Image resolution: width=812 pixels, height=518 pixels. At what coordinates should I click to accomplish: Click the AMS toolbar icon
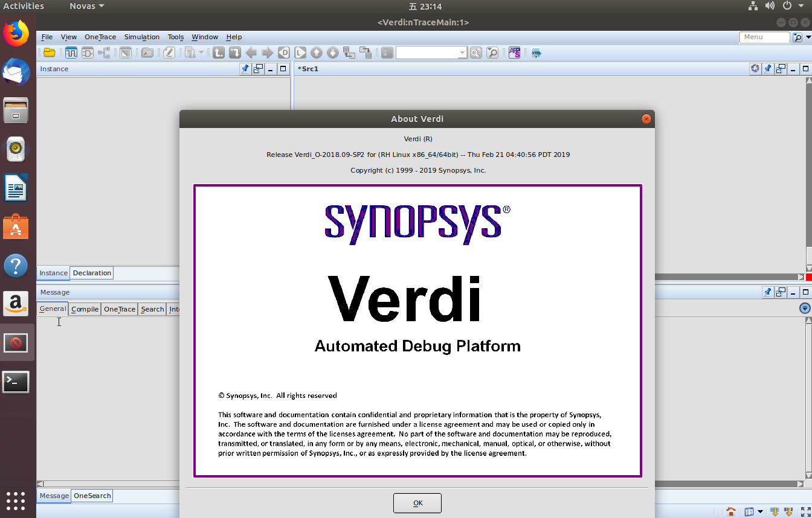tap(536, 53)
